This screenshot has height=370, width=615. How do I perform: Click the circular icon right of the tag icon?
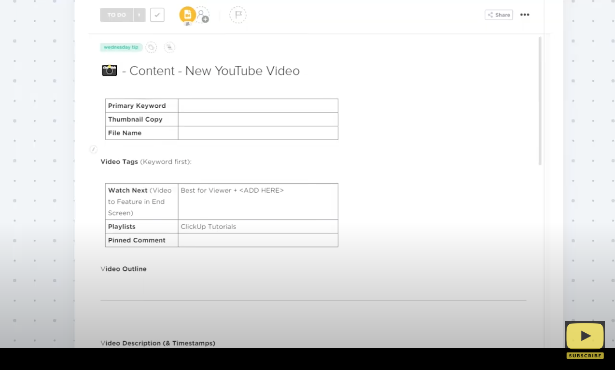point(169,47)
